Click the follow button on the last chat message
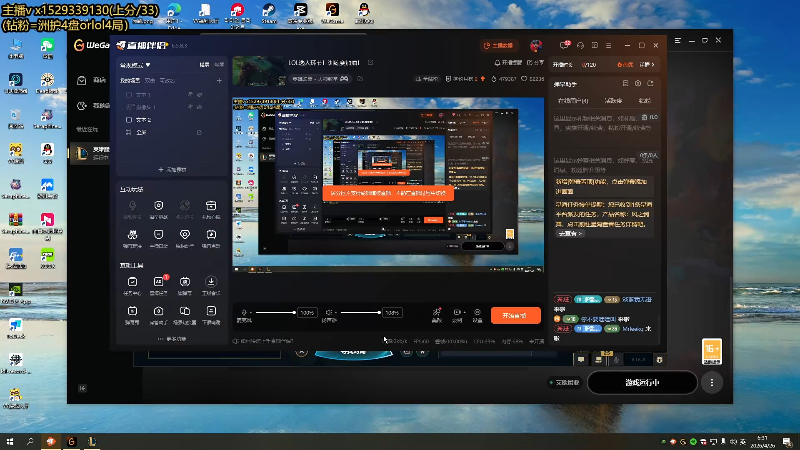 tap(562, 329)
